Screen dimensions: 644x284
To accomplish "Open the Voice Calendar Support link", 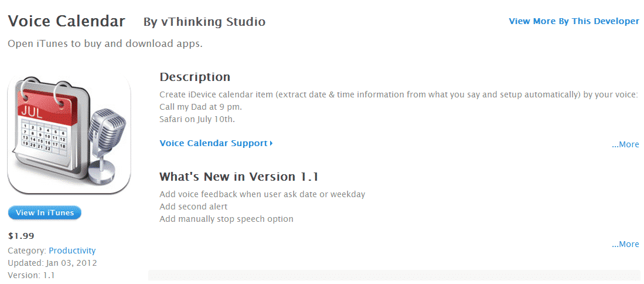I will coord(216,143).
